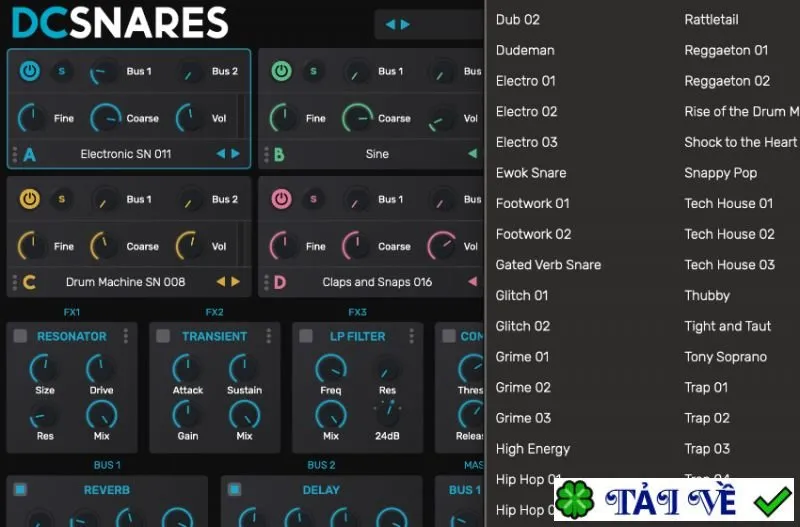
Task: Toggle power button for layer A
Action: [x=30, y=71]
